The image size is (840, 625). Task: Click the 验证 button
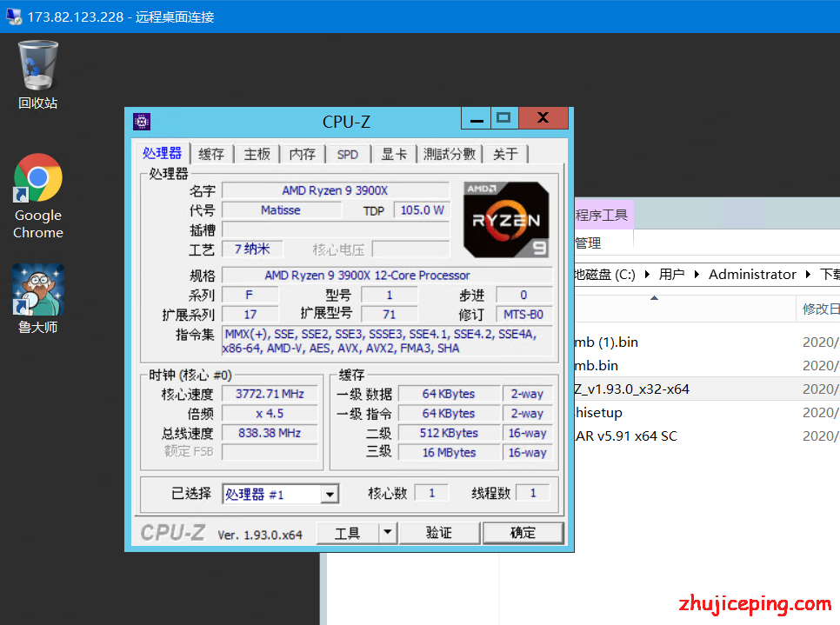pyautogui.click(x=439, y=532)
